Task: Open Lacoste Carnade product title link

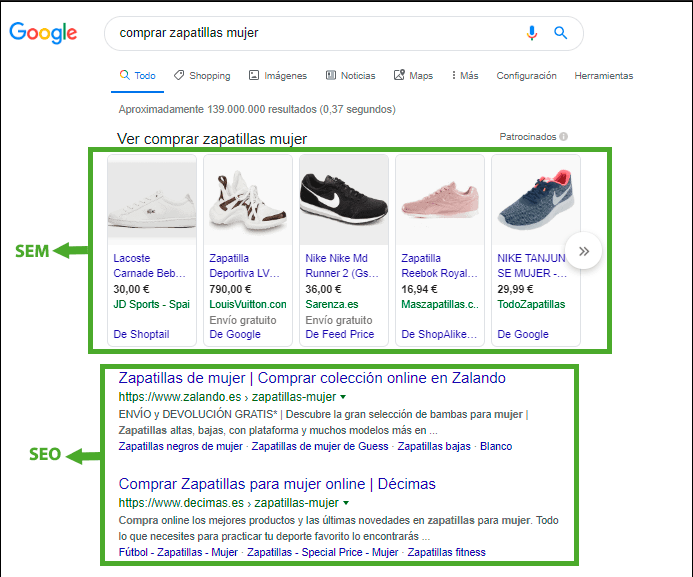Action: [x=149, y=266]
